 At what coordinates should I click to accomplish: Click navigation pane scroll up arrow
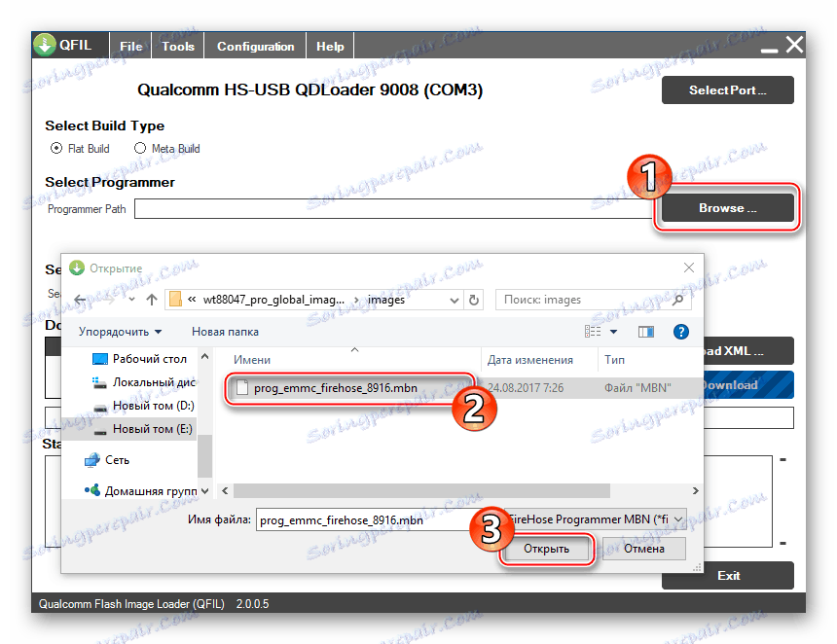point(205,356)
